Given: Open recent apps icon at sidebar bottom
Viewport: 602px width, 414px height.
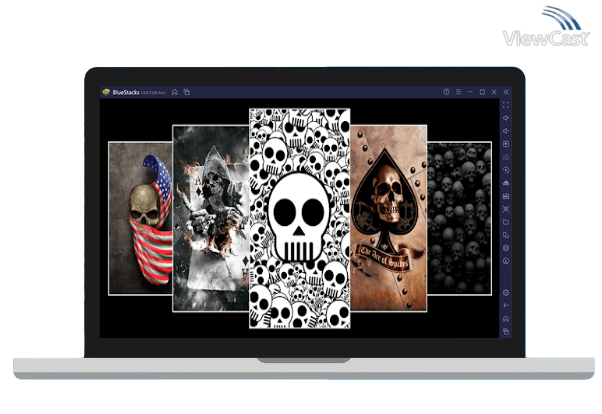Looking at the screenshot, I should (x=506, y=331).
